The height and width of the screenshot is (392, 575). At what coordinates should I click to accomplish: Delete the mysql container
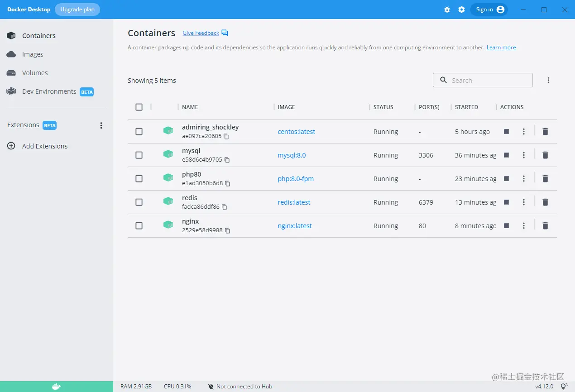pyautogui.click(x=545, y=155)
